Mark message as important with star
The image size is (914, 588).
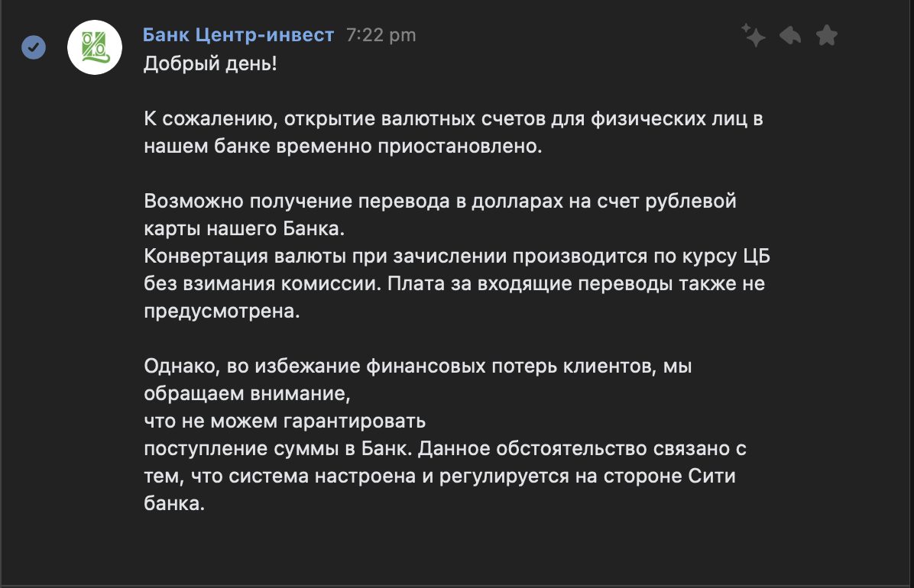pyautogui.click(x=827, y=36)
